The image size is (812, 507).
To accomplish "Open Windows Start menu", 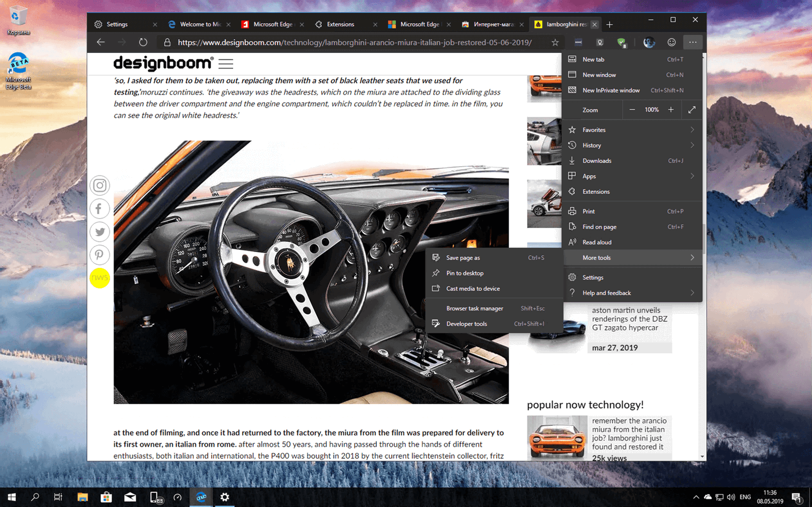I will [11, 497].
